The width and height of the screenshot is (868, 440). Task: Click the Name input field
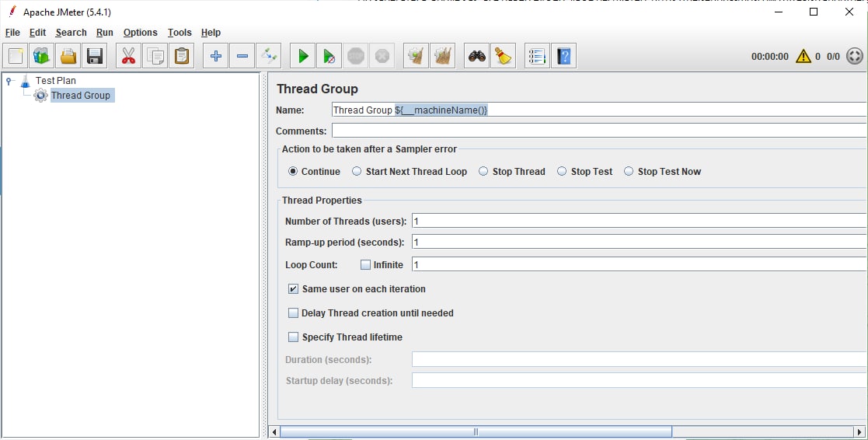599,110
